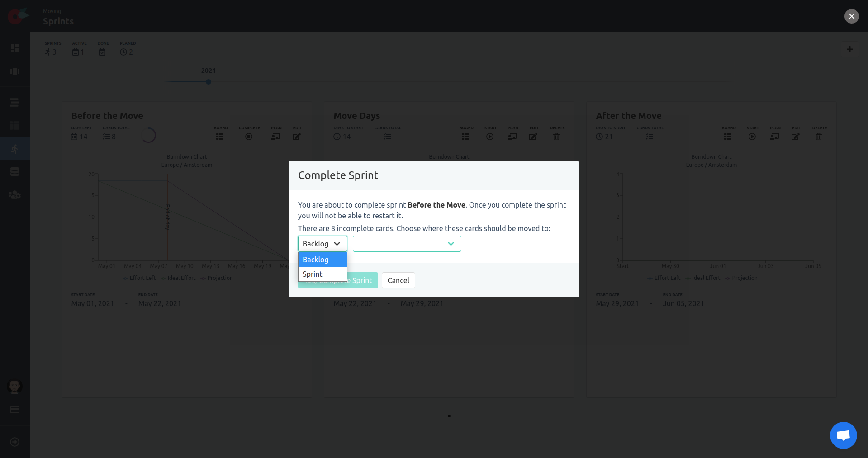Toggle Effort Left legend on Before the Move chart
Image resolution: width=868 pixels, height=458 pixels.
click(x=139, y=278)
